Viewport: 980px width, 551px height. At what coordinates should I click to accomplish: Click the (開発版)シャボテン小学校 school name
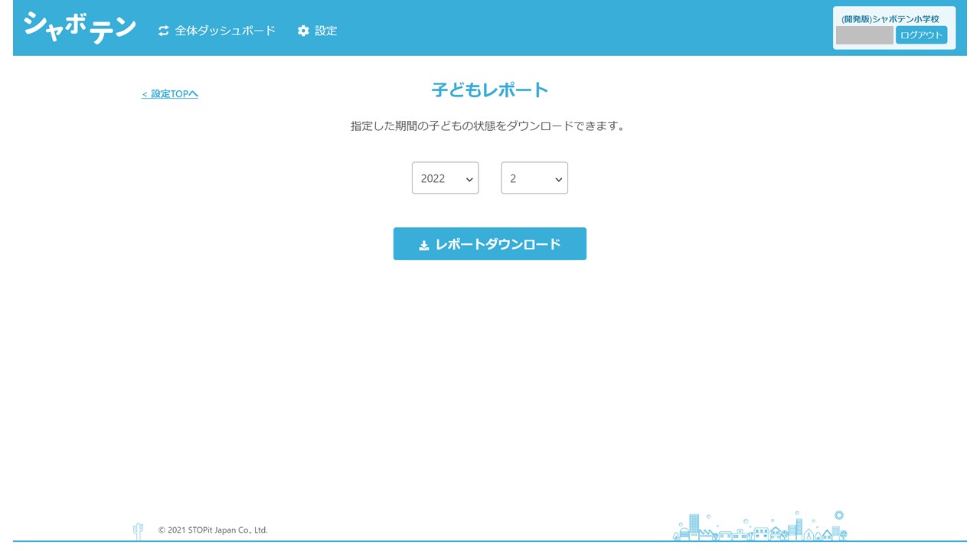[x=890, y=18]
